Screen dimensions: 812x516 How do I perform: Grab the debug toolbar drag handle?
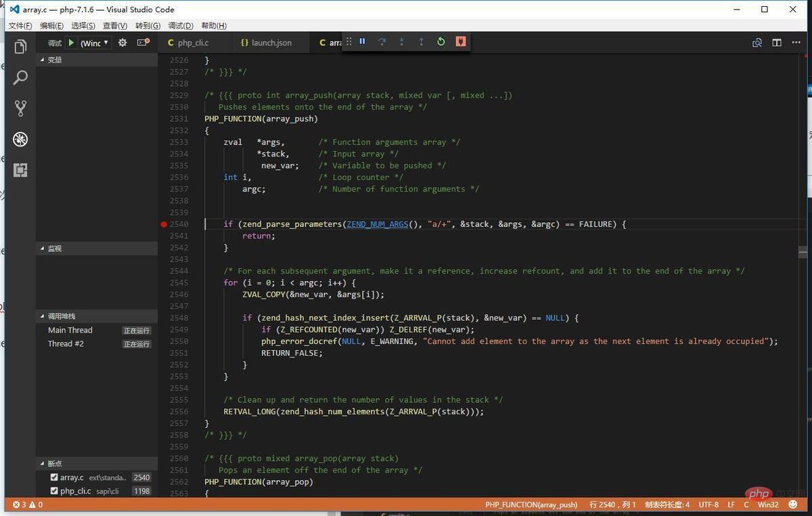tap(349, 41)
